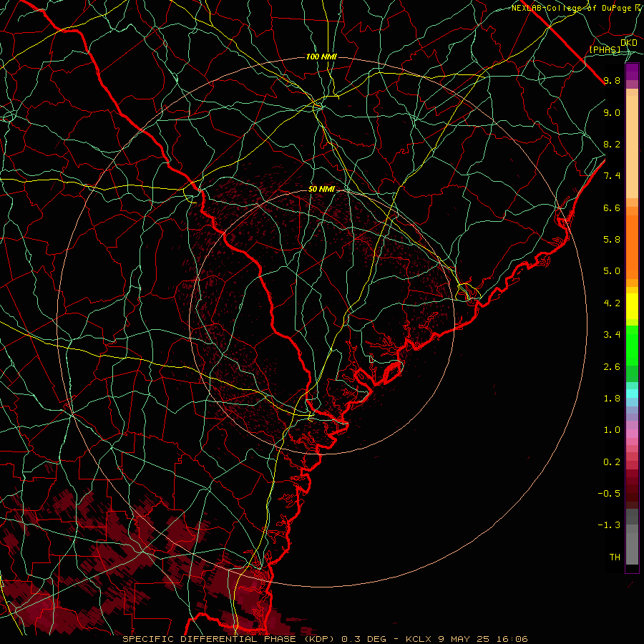Click the 100 NMI range ring label
Screen dimensions: 644x644
point(321,57)
